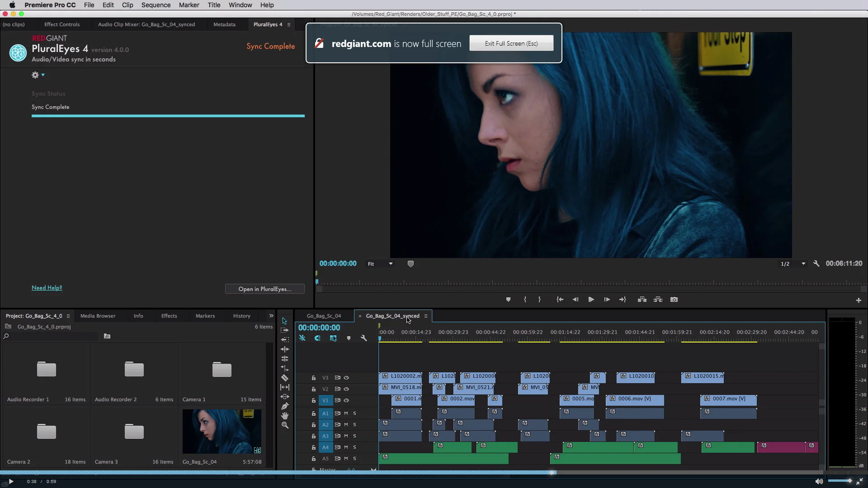
Task: Click the video player volume slider
Action: coord(840,481)
